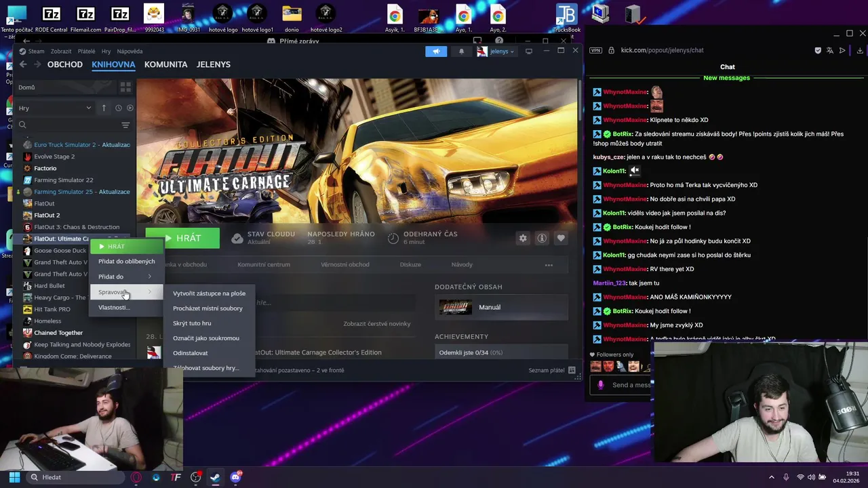Choose Přidat do oblíbených in context menu

(127, 262)
